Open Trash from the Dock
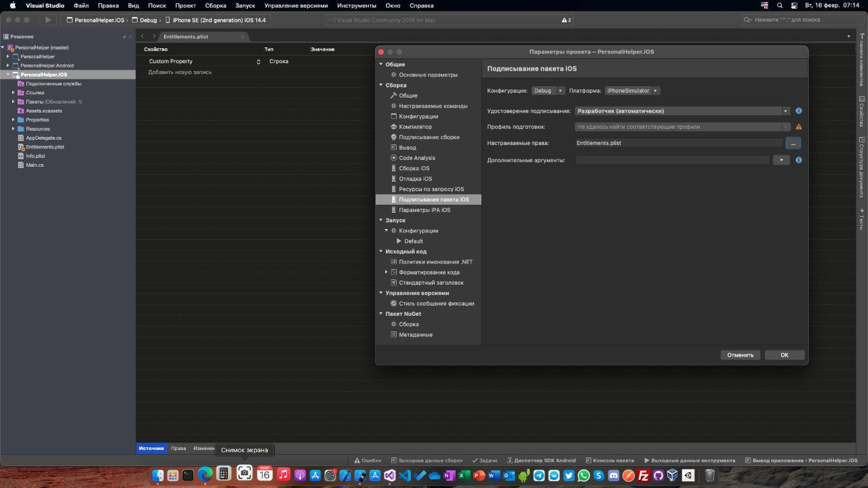This screenshot has width=868, height=488. 710,475
